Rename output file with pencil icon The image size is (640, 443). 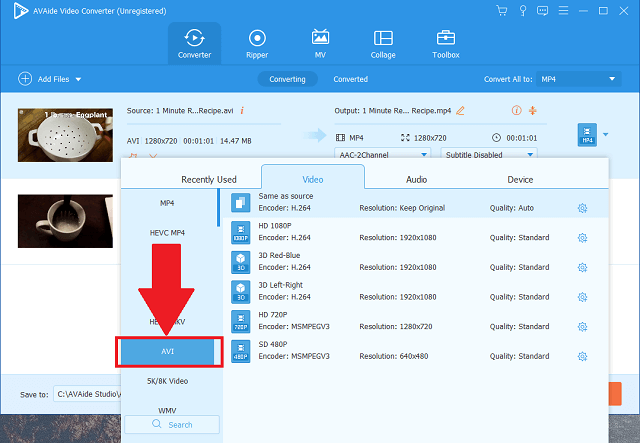[460, 111]
